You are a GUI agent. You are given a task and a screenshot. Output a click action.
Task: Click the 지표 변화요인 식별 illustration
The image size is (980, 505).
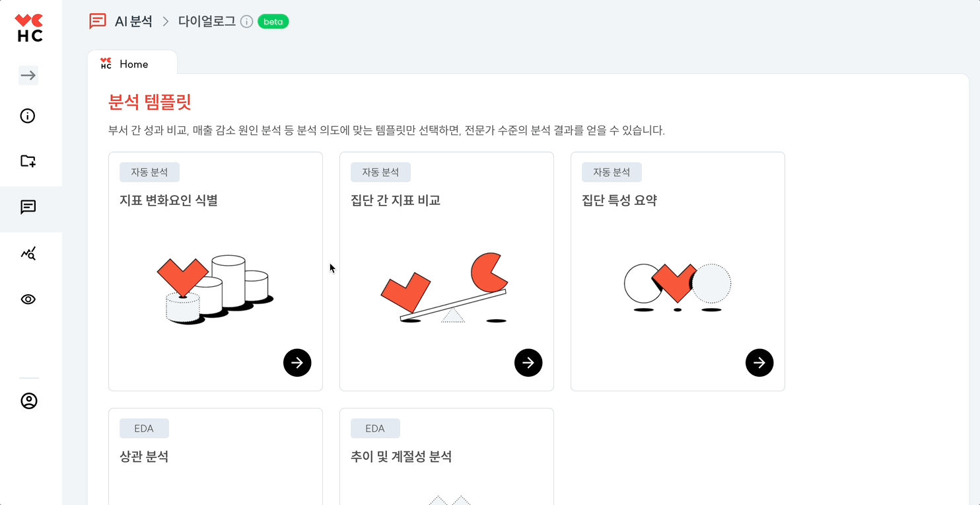pos(215,289)
